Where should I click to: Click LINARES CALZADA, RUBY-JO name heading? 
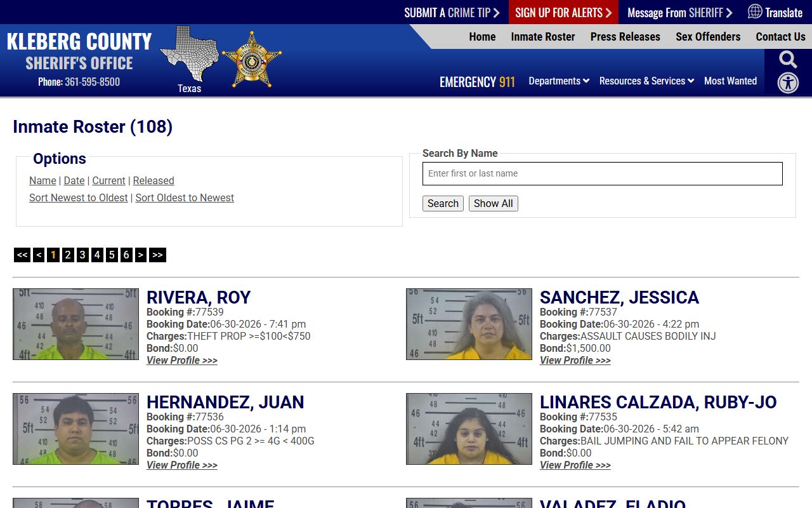[x=658, y=402]
